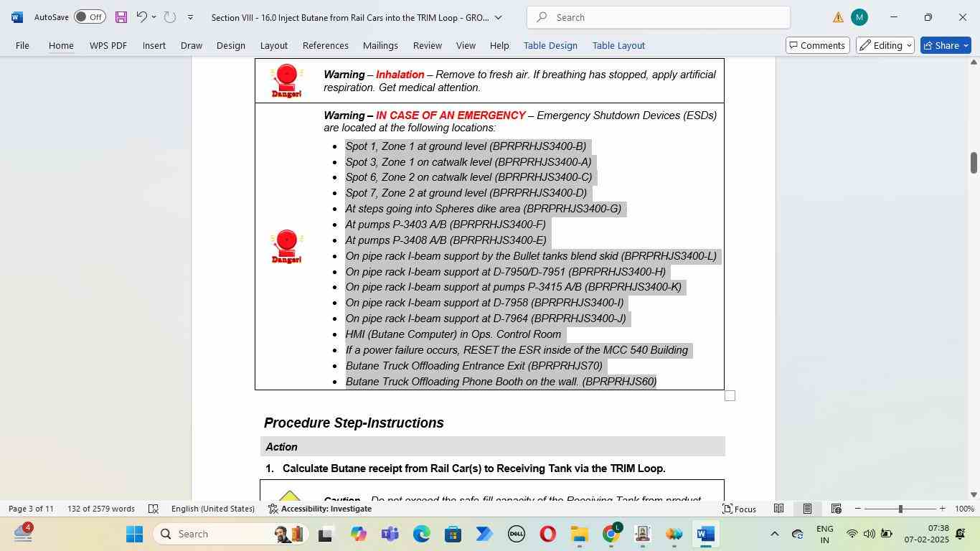This screenshot has width=980, height=551.
Task: Click the spelling proofing check icon
Action: pos(153,509)
